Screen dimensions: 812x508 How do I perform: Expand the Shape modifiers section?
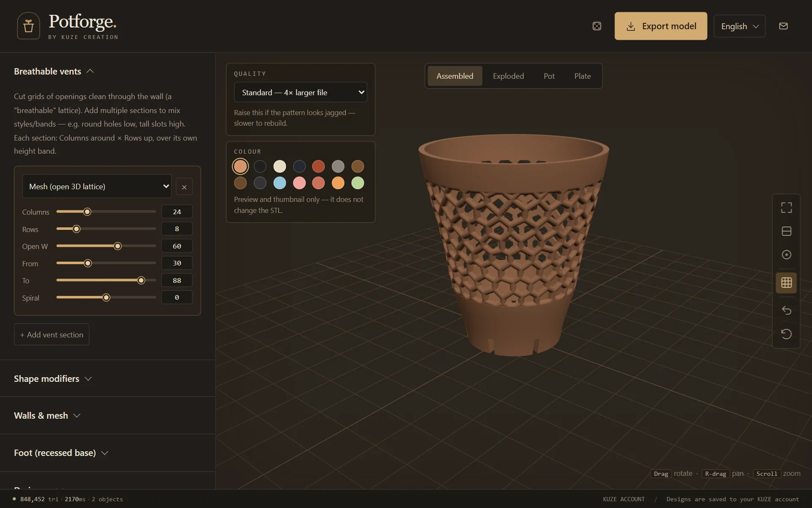pyautogui.click(x=53, y=379)
